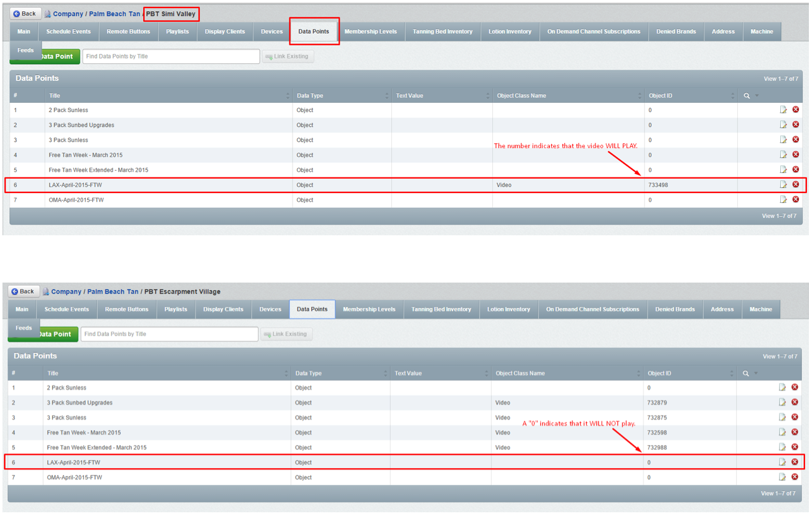Screen dimensions: 812x516
Task: Click Object ID value 732879
Action: 657,403
